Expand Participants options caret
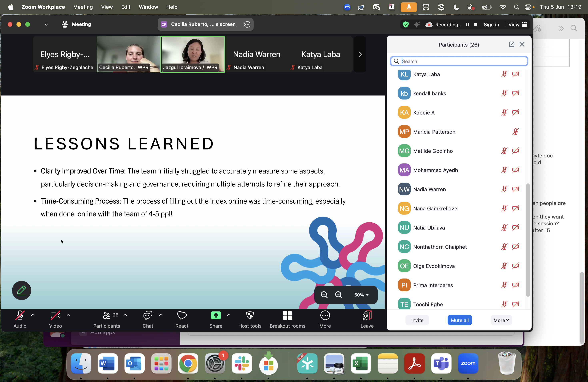The height and width of the screenshot is (382, 588). tap(125, 315)
